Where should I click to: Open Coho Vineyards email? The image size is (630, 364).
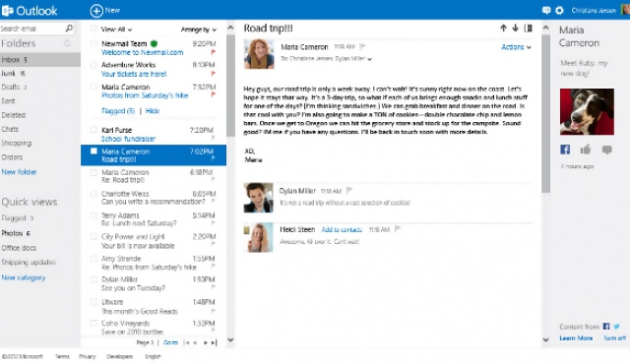[154, 327]
